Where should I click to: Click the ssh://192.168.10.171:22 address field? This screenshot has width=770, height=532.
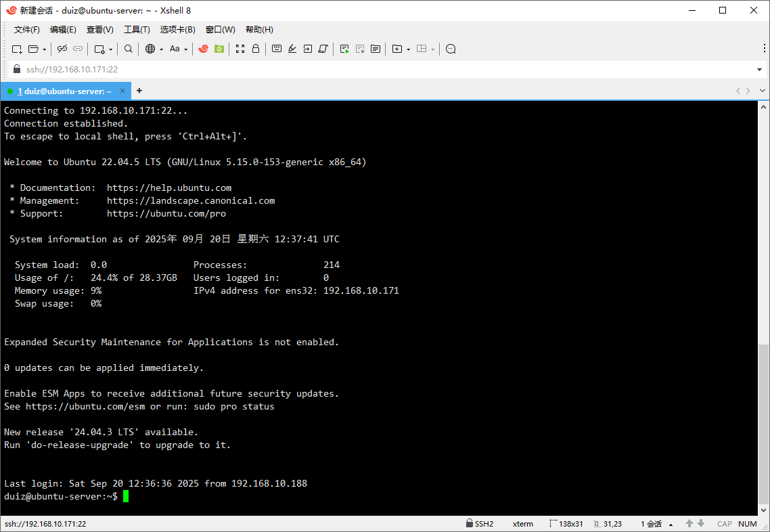tap(338, 70)
